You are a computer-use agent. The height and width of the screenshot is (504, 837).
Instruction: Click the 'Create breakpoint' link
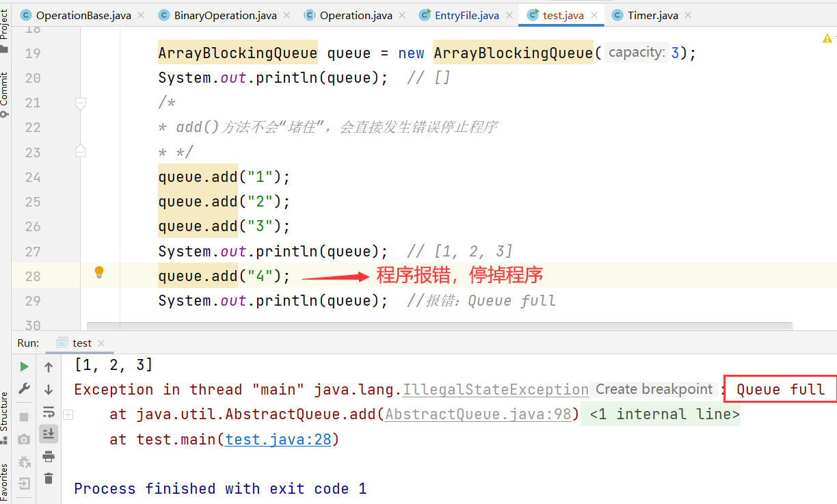point(654,389)
